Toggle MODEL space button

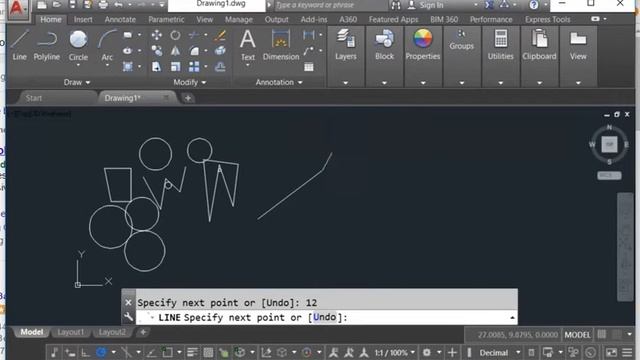[577, 335]
